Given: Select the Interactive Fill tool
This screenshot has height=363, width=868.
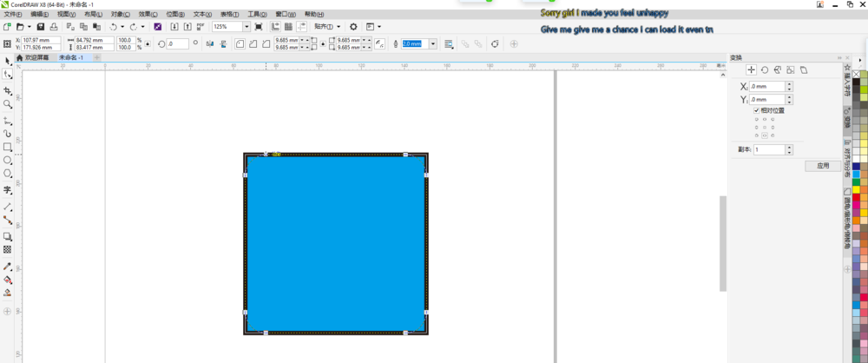Looking at the screenshot, I should pos(7,280).
